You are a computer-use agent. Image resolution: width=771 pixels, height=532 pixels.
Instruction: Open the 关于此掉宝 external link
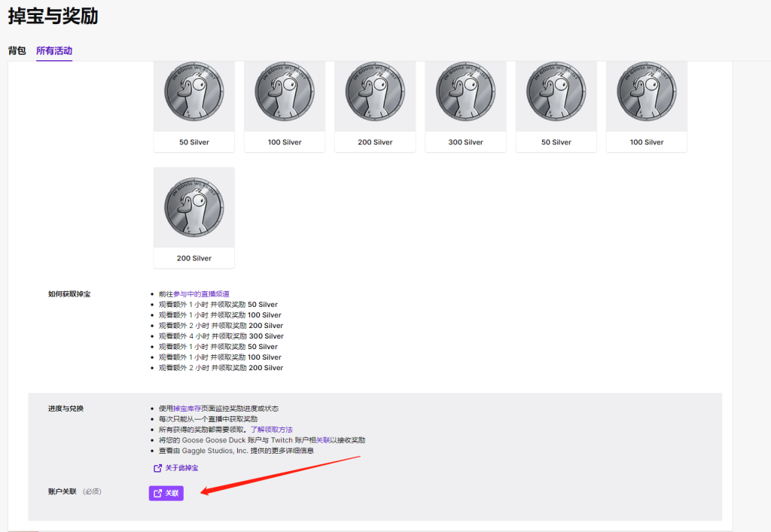tap(176, 467)
